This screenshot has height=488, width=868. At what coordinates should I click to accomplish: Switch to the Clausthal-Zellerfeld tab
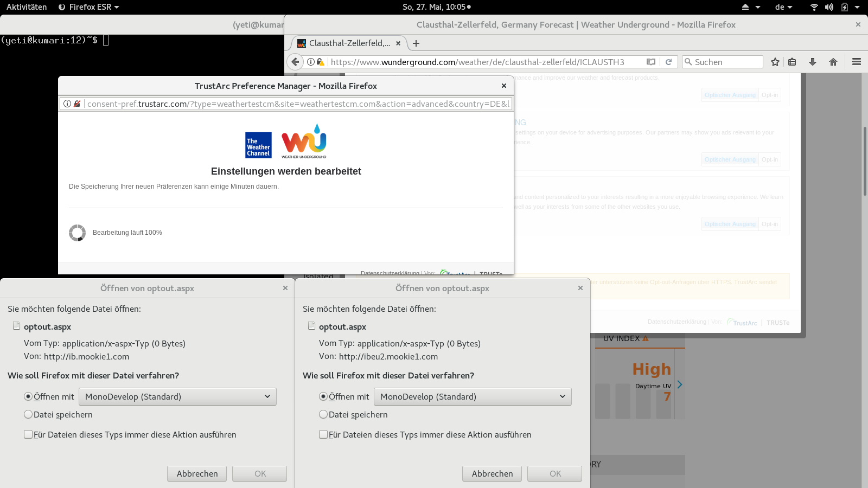click(348, 43)
